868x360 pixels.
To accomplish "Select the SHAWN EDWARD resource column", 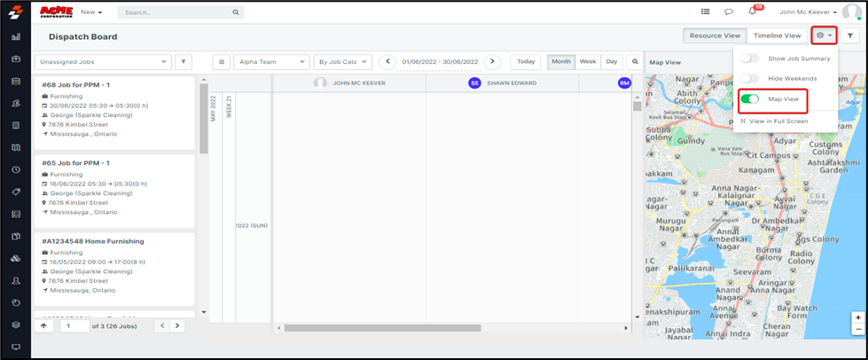I will 502,83.
